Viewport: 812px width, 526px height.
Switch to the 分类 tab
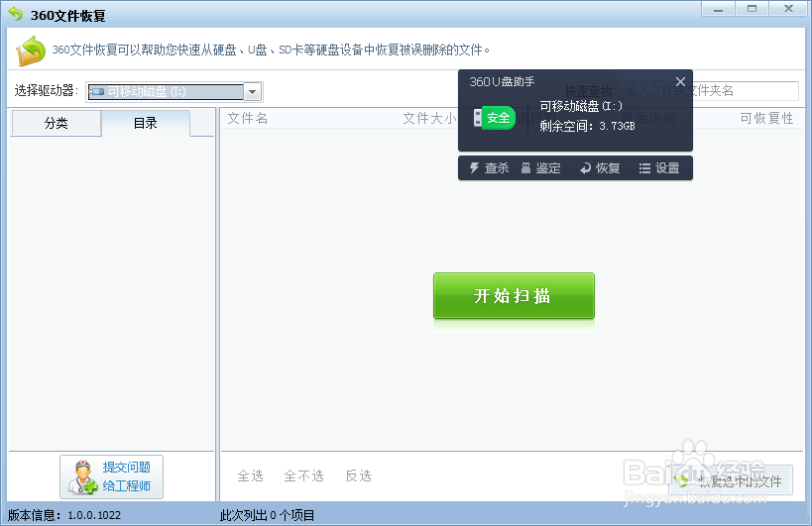coord(56,123)
